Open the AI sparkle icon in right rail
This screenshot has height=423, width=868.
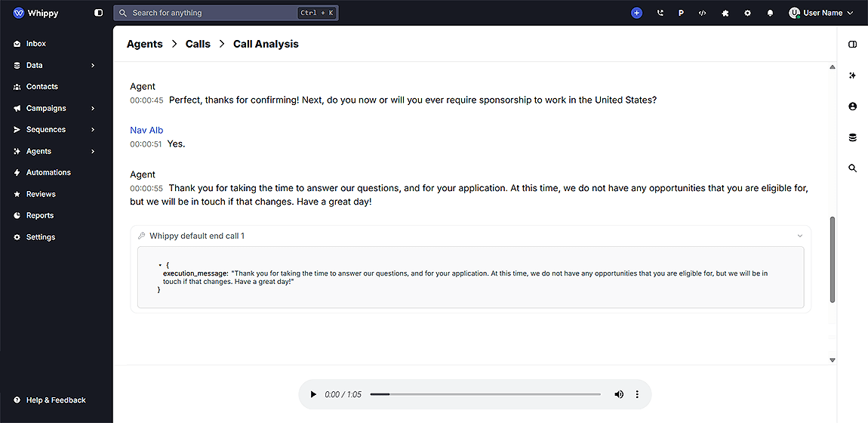852,76
